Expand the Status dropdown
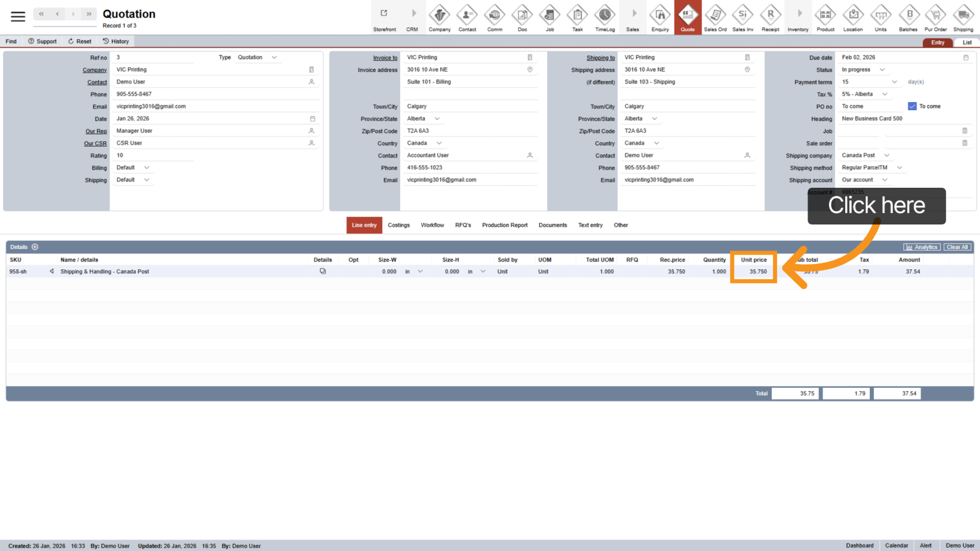 882,70
